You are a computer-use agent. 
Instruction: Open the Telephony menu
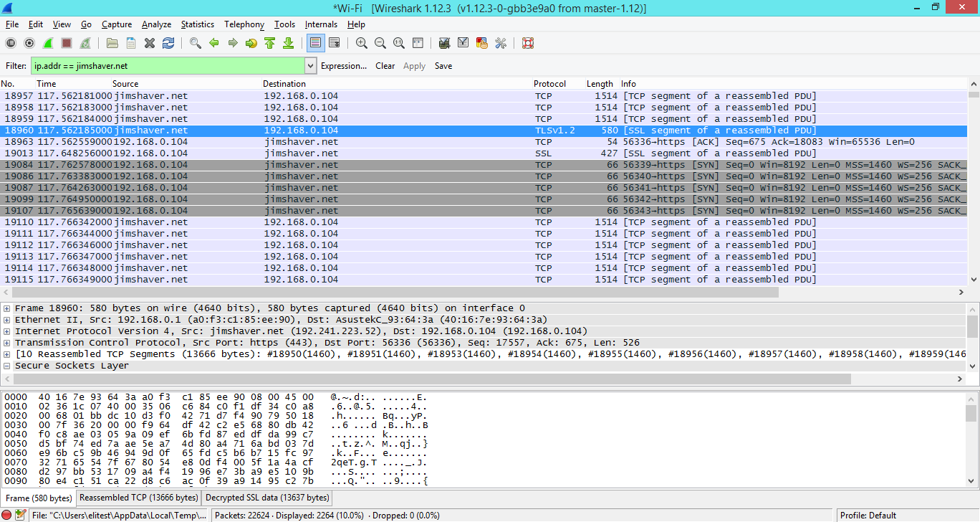click(244, 24)
